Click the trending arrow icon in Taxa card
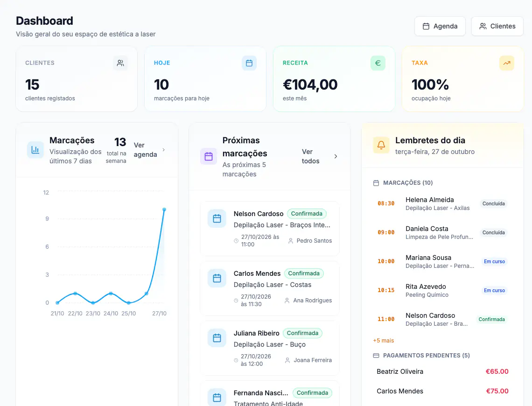The image size is (532, 406). [x=506, y=63]
